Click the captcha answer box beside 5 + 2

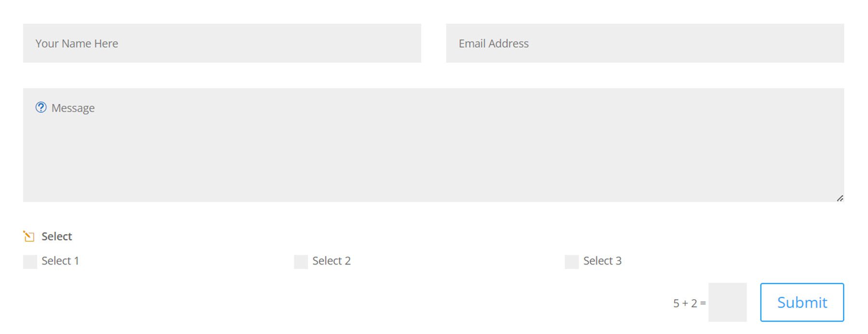click(727, 302)
